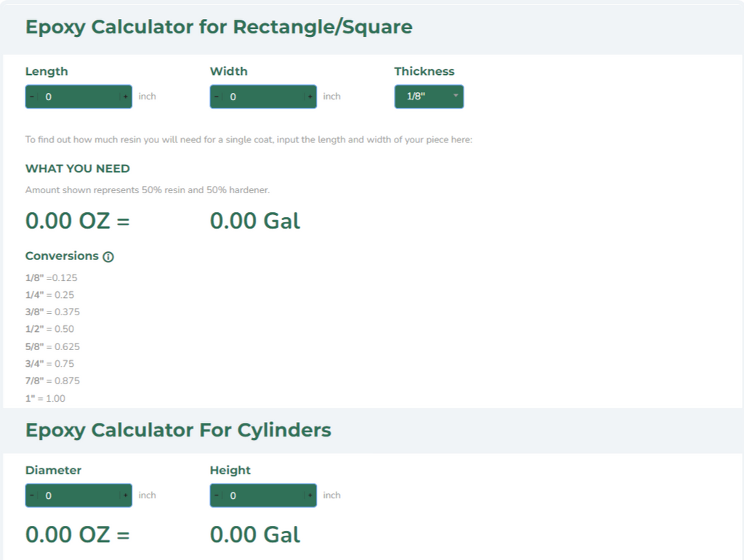Open the Thickness dropdown set to 1/8"
The width and height of the screenshot is (744, 560).
[x=429, y=97]
